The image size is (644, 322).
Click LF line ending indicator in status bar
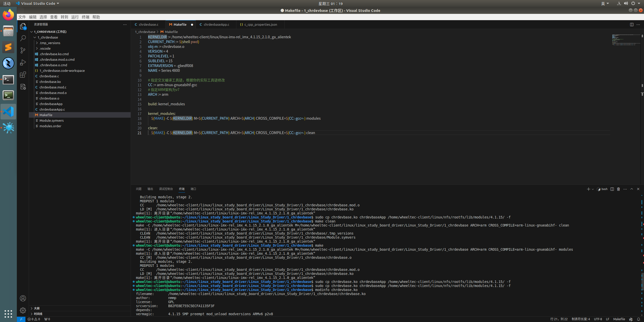(x=608, y=319)
